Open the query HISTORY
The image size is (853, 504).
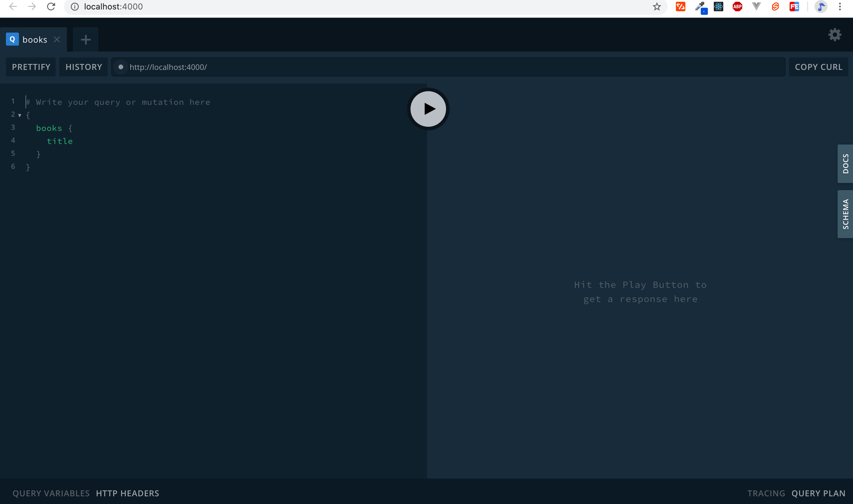coord(84,67)
